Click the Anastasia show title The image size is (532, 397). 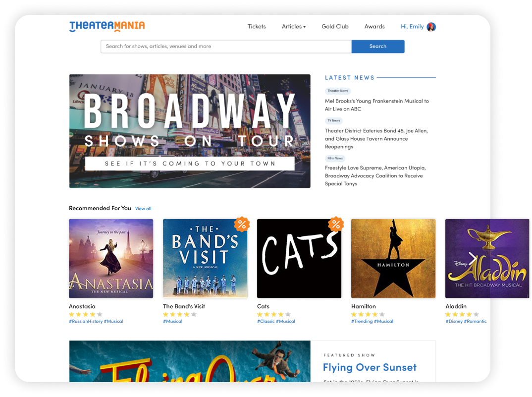(82, 306)
